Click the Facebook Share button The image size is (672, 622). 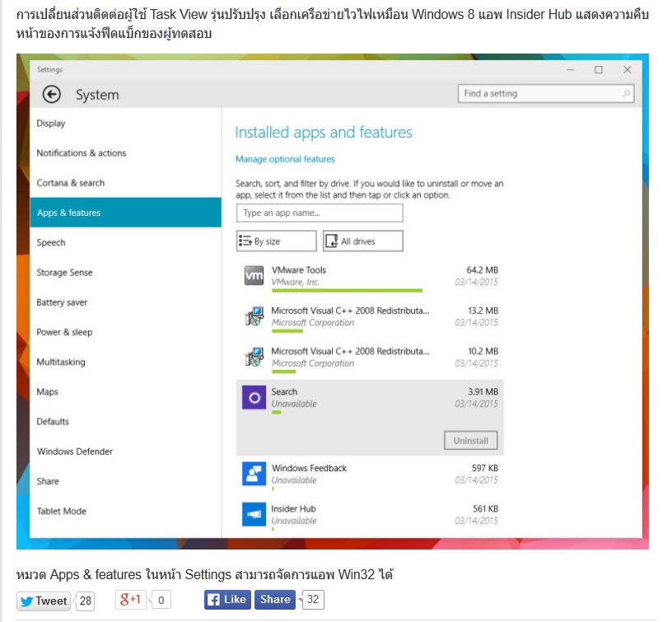point(275,599)
